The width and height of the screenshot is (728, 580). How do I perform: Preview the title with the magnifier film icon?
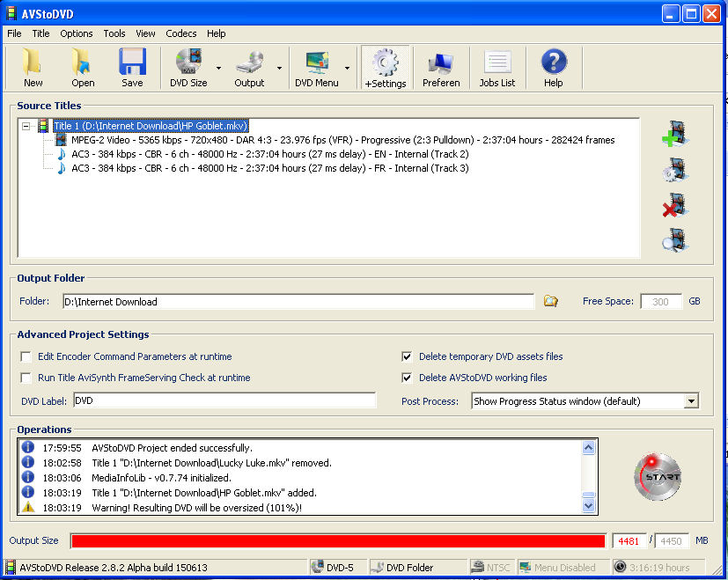[675, 240]
